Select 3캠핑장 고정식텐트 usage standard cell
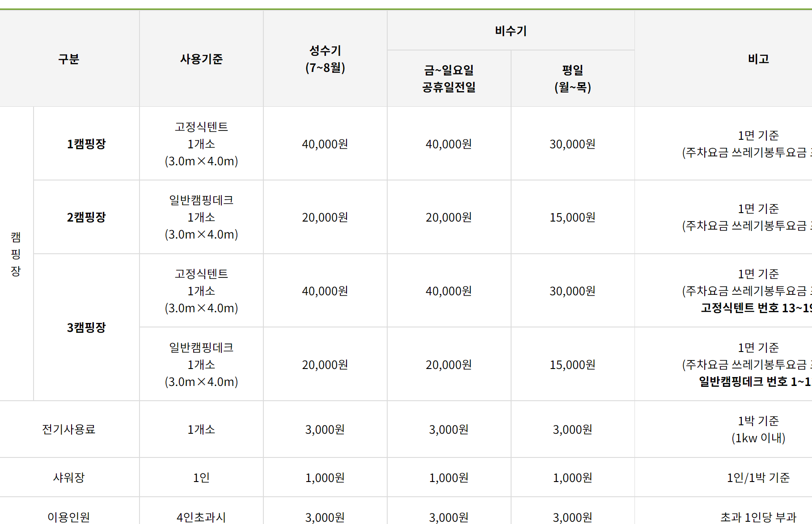812x524 pixels. (201, 291)
